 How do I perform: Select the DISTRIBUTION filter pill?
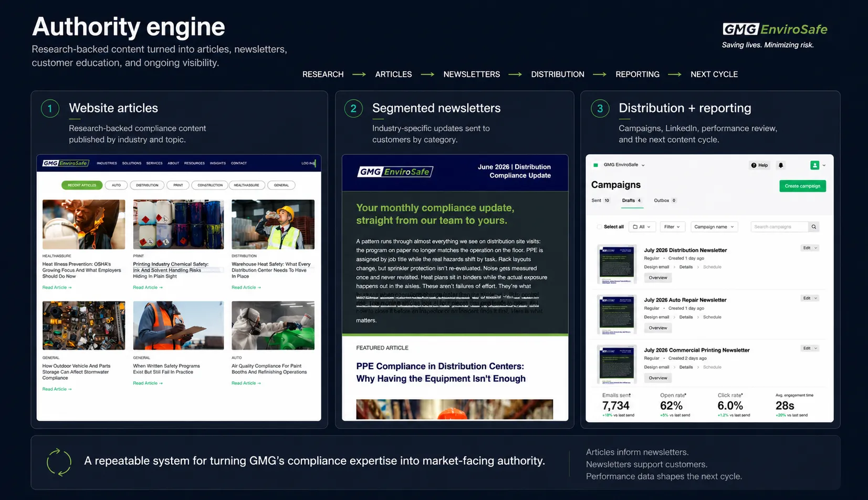click(147, 185)
